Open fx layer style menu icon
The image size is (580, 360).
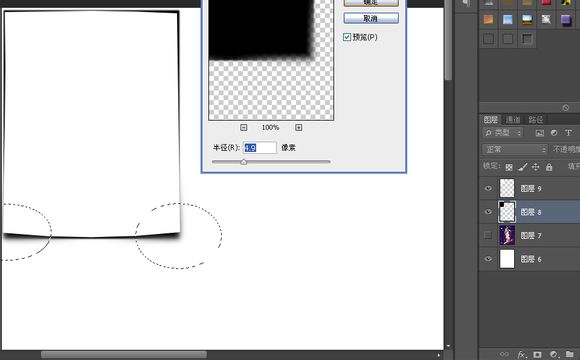click(522, 354)
